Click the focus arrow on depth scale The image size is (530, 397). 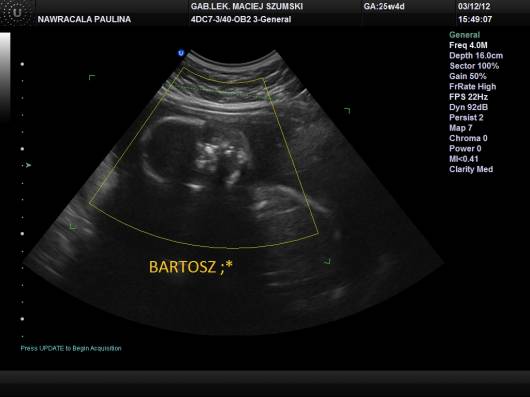click(x=28, y=165)
